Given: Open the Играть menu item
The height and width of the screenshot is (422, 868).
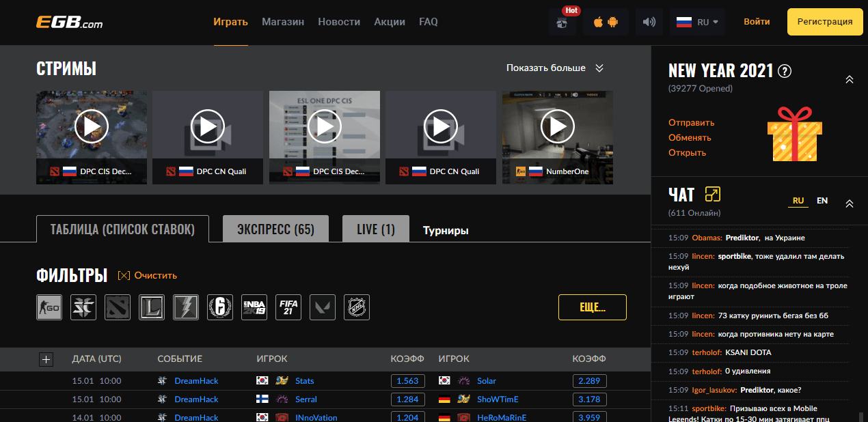Looking at the screenshot, I should click(x=230, y=22).
